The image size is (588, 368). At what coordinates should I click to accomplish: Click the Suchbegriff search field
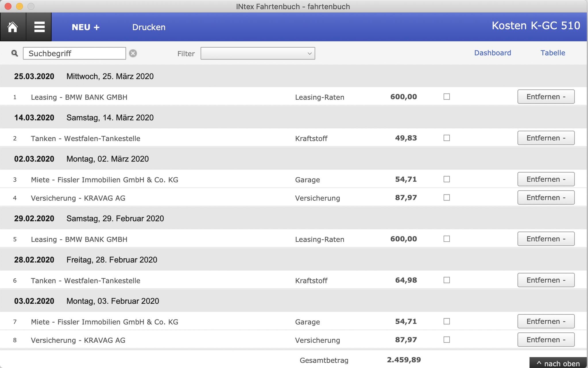point(74,53)
